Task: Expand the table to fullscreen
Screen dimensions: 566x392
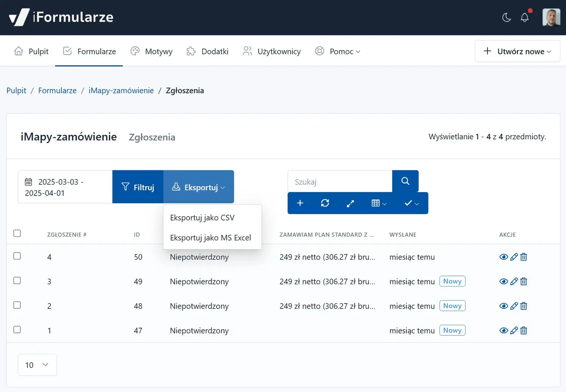Action: pos(350,203)
